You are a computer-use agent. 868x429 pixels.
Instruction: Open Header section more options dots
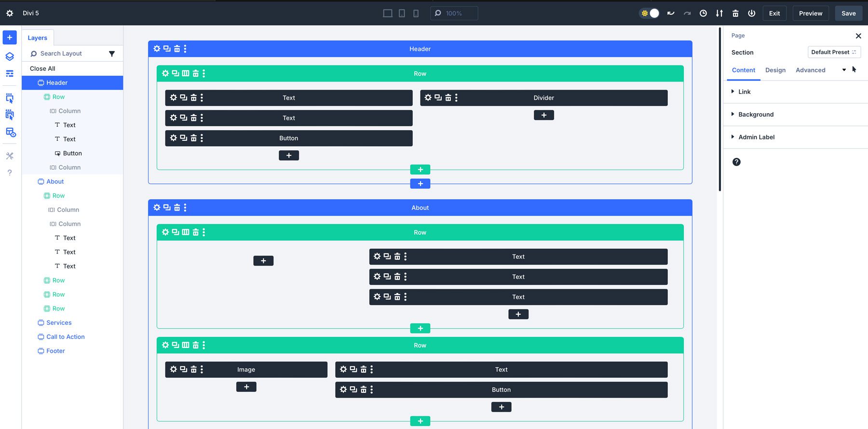[x=185, y=49]
